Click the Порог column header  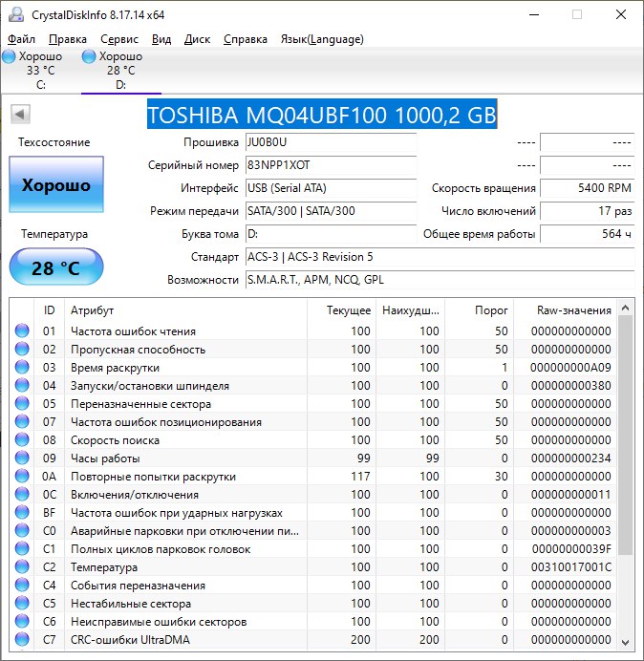[x=480, y=310]
